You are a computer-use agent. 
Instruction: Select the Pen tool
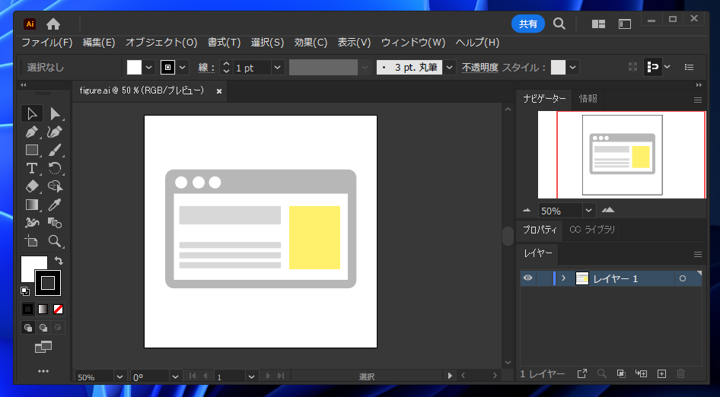[x=32, y=132]
